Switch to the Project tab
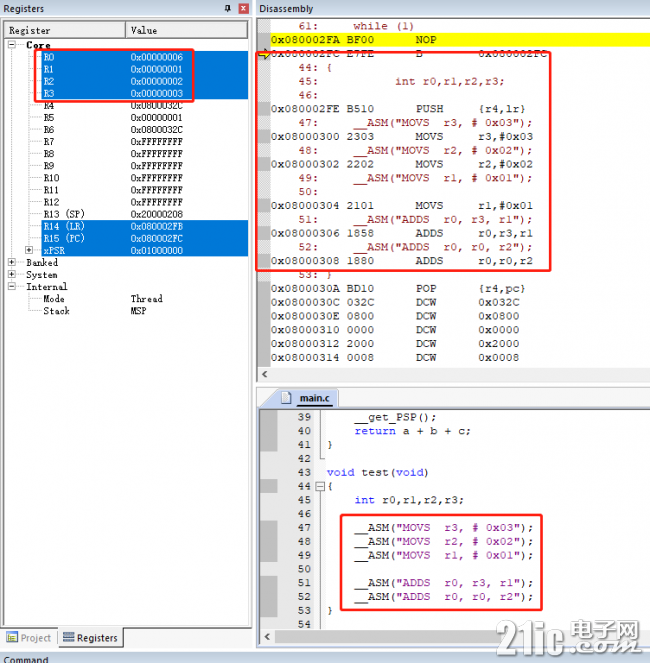This screenshot has width=650, height=663. [29, 638]
